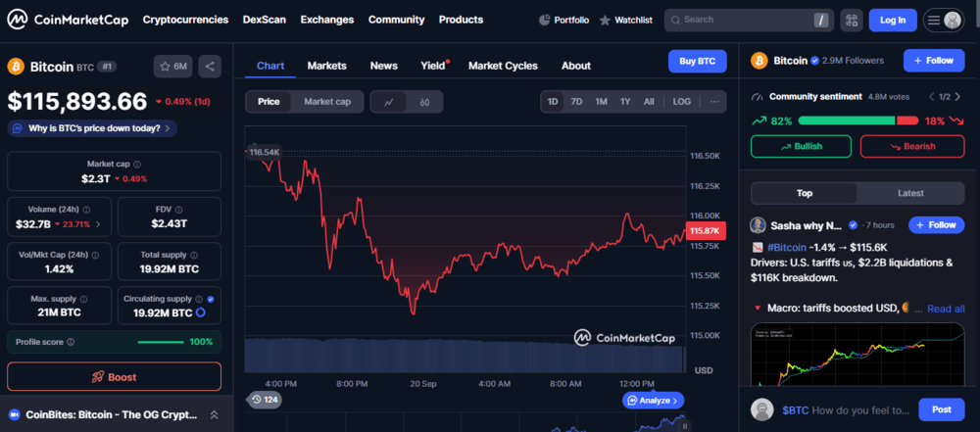Click the Boost button
980x432 pixels.
point(114,377)
